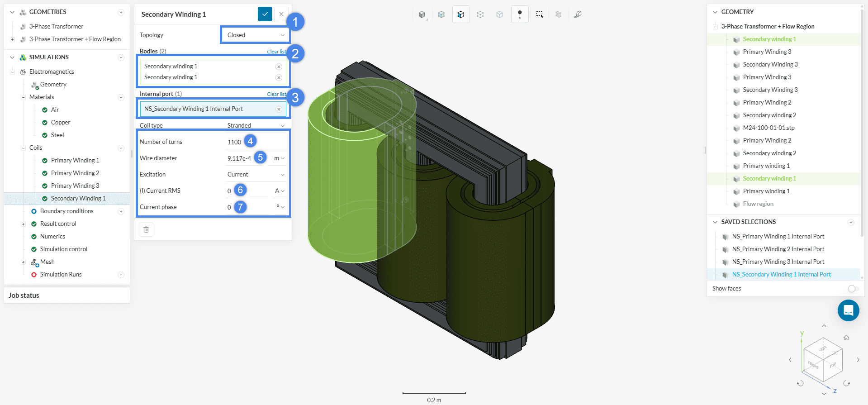This screenshot has width=868, height=405.
Task: Select Flow region in geometry list
Action: tap(758, 204)
